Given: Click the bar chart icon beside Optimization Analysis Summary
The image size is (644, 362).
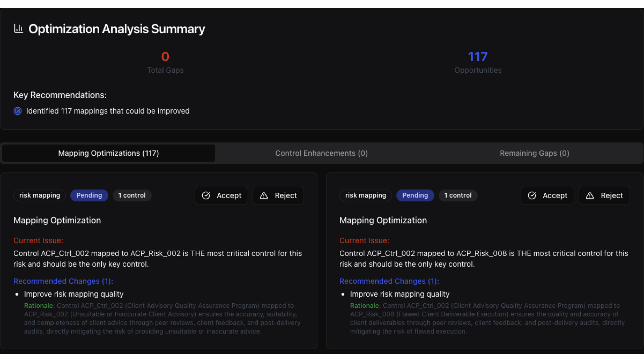Looking at the screenshot, I should pyautogui.click(x=18, y=29).
